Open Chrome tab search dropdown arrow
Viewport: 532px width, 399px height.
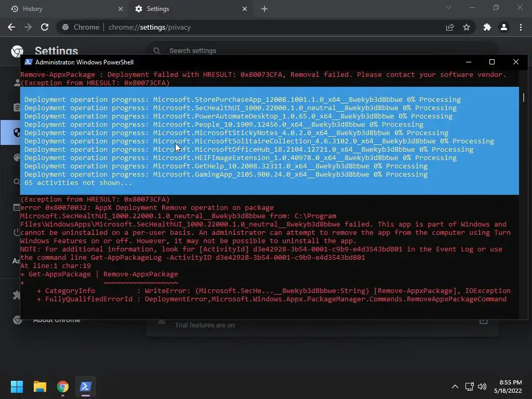(x=448, y=7)
